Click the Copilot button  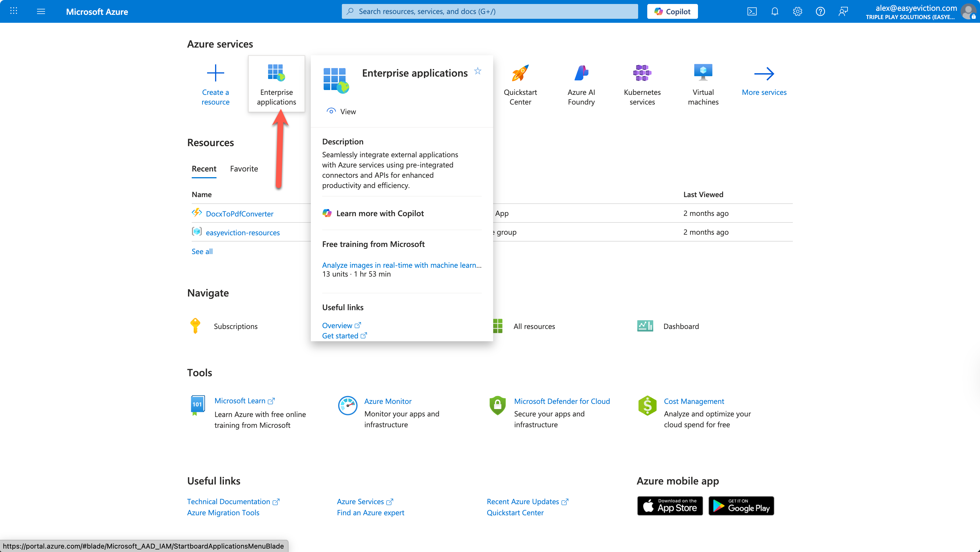pyautogui.click(x=672, y=11)
